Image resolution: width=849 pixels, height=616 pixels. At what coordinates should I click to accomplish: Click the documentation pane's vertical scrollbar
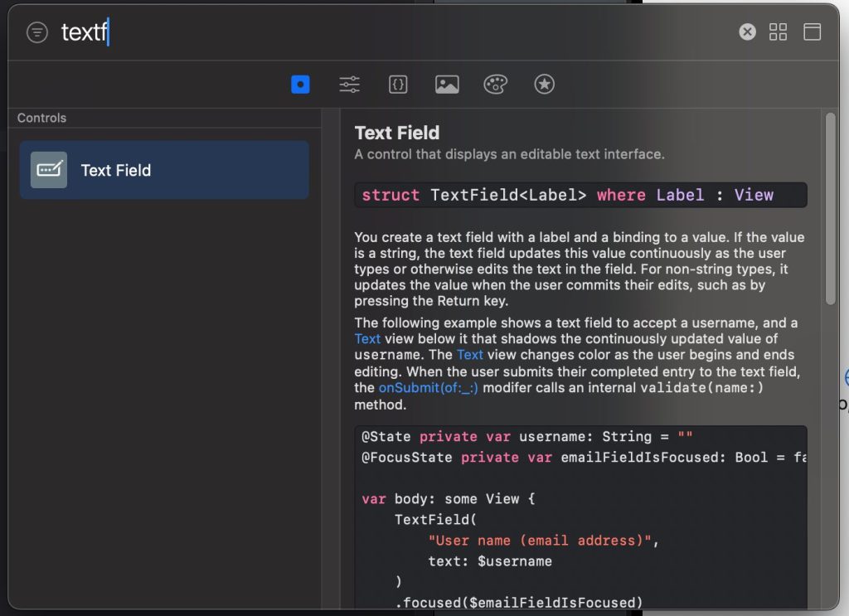(830, 207)
